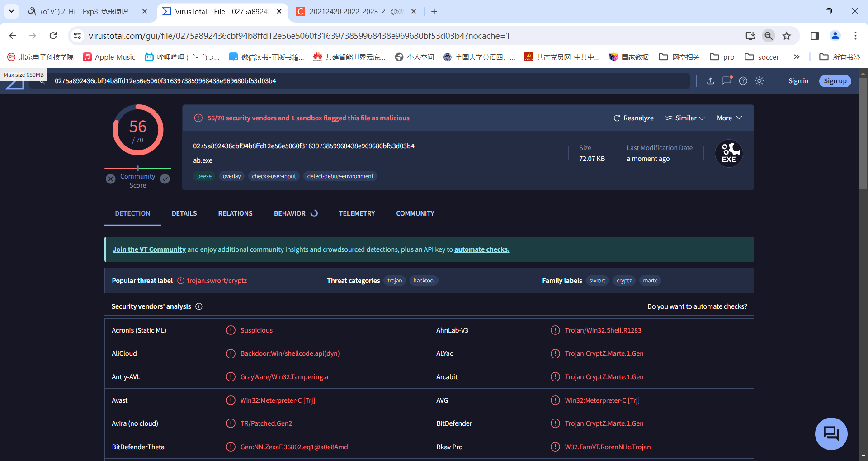Click the overlay tag
Viewport: 868px width, 461px height.
tap(232, 176)
